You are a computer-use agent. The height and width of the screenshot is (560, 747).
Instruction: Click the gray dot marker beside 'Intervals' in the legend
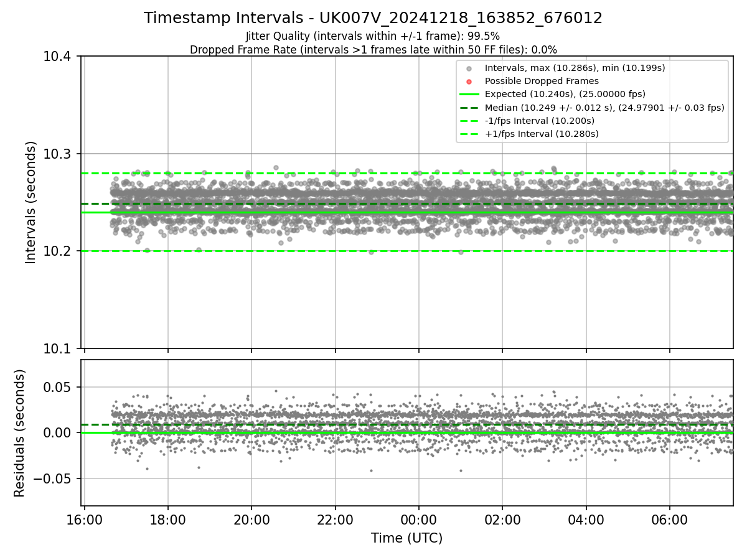pyautogui.click(x=469, y=68)
